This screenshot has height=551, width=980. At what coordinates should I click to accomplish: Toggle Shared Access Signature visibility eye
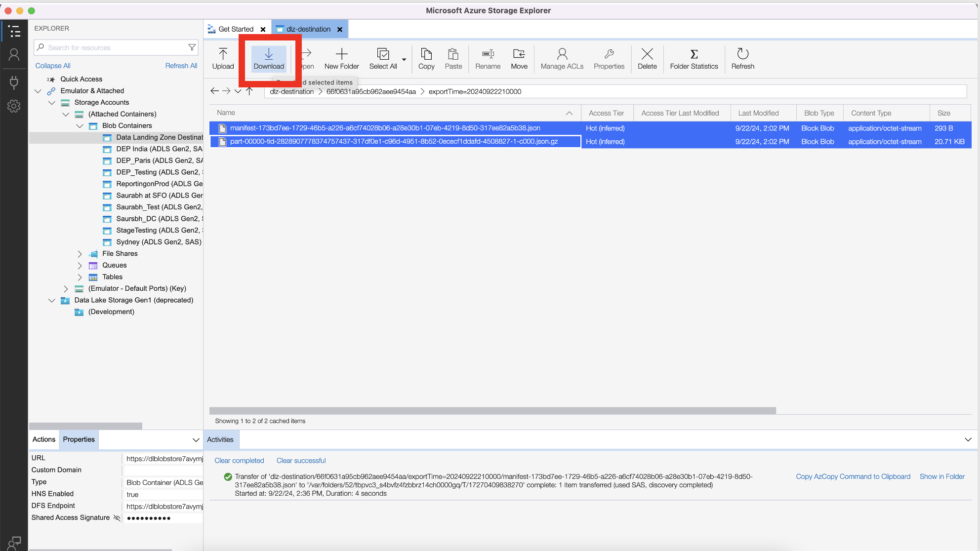(x=117, y=518)
